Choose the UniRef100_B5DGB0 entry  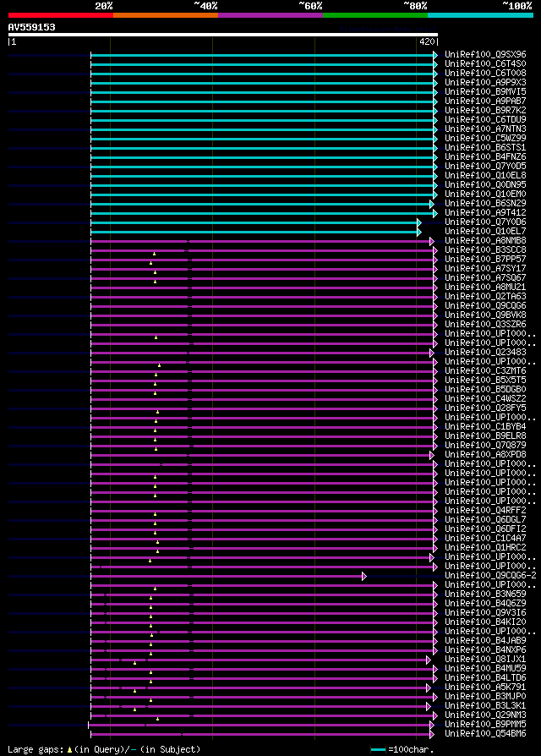pos(485,390)
